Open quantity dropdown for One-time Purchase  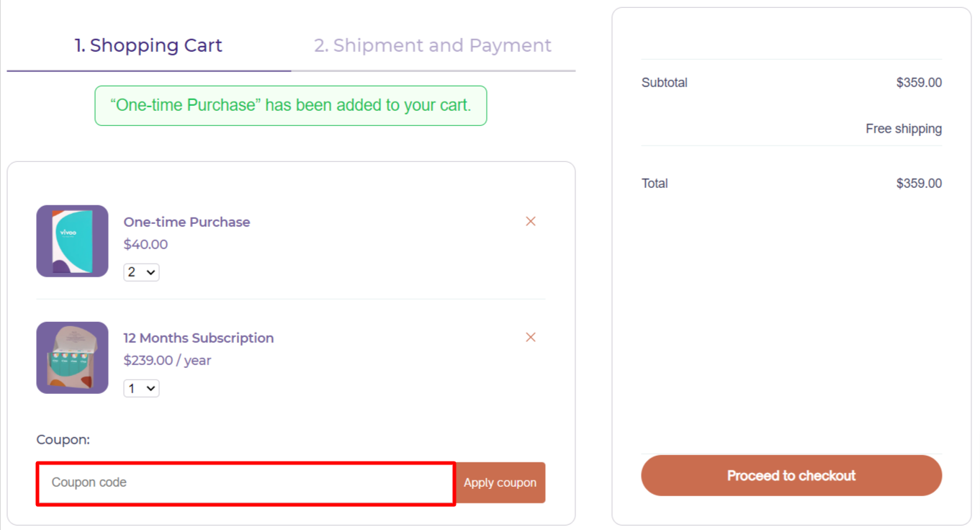pos(142,272)
